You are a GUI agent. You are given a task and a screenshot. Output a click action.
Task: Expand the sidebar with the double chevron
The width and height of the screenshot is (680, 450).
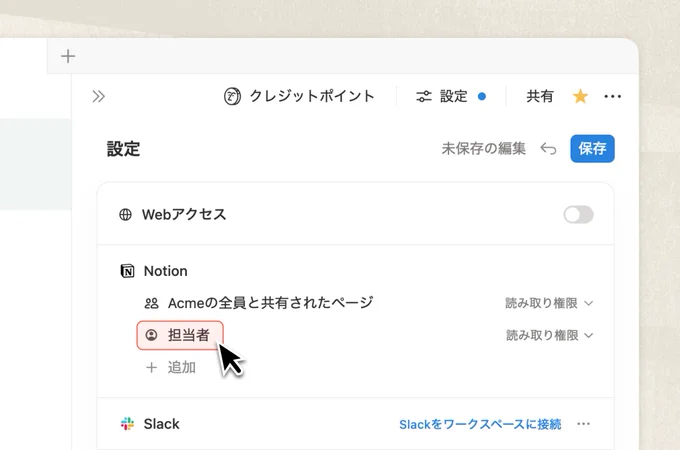click(x=98, y=96)
